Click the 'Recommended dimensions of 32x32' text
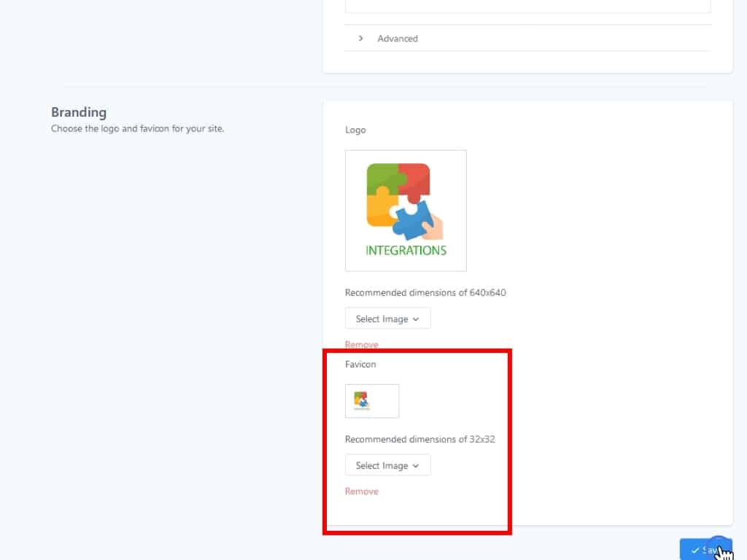This screenshot has width=747, height=560. click(419, 439)
